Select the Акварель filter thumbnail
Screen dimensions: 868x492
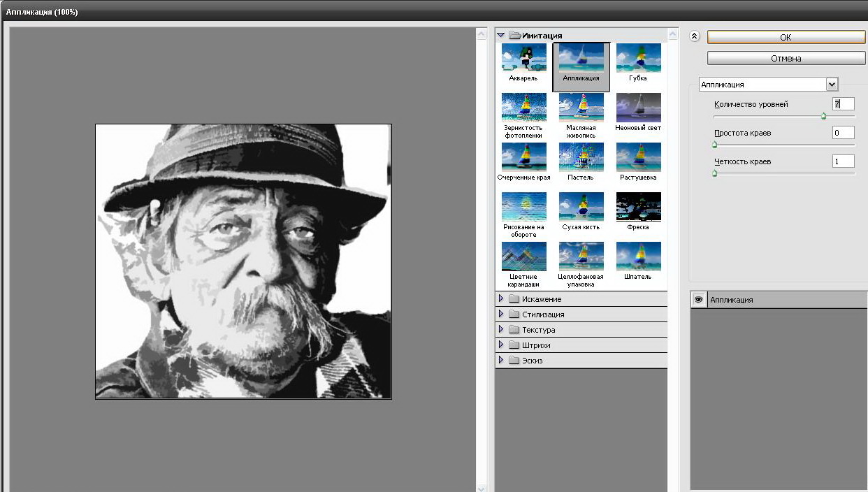click(x=523, y=58)
